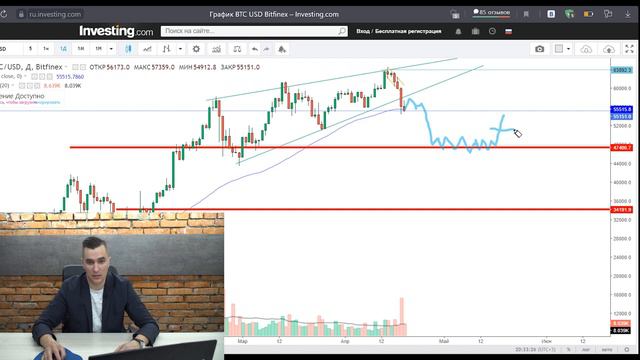This screenshot has width=640, height=360.
Task: Open the browser downloads arrow icon
Action: click(628, 14)
